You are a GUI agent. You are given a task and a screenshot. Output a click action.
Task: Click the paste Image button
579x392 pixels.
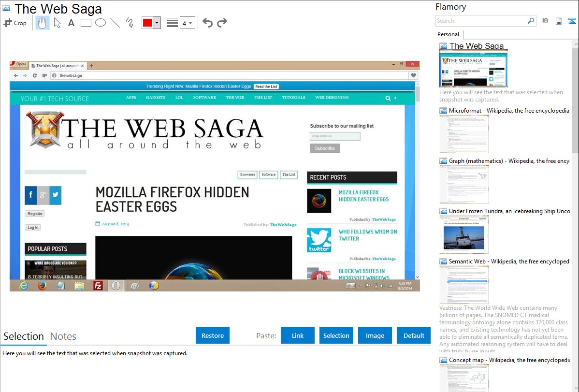(x=375, y=335)
